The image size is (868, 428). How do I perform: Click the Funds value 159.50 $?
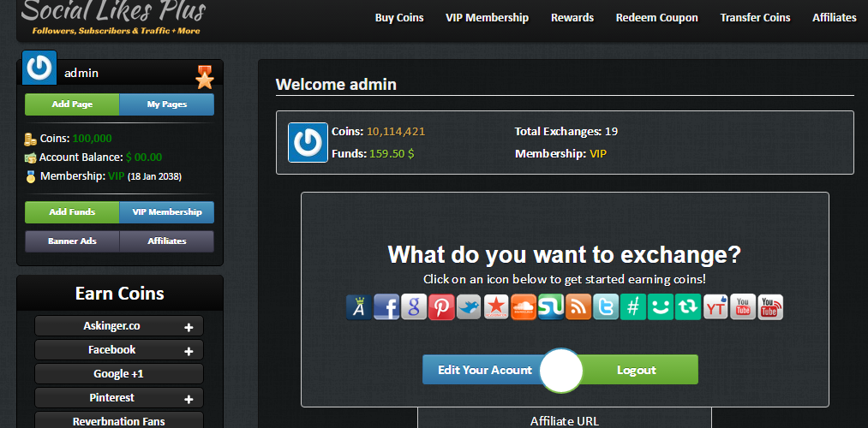pyautogui.click(x=392, y=154)
